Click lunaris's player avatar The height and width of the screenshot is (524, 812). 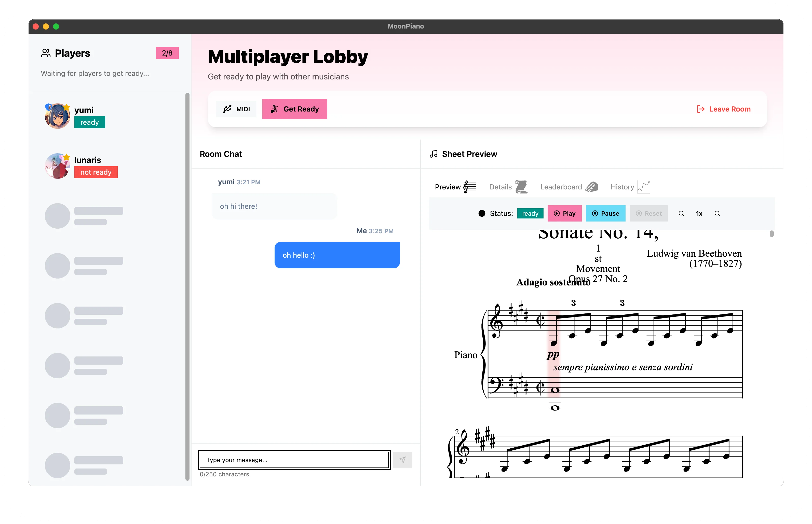tap(58, 166)
